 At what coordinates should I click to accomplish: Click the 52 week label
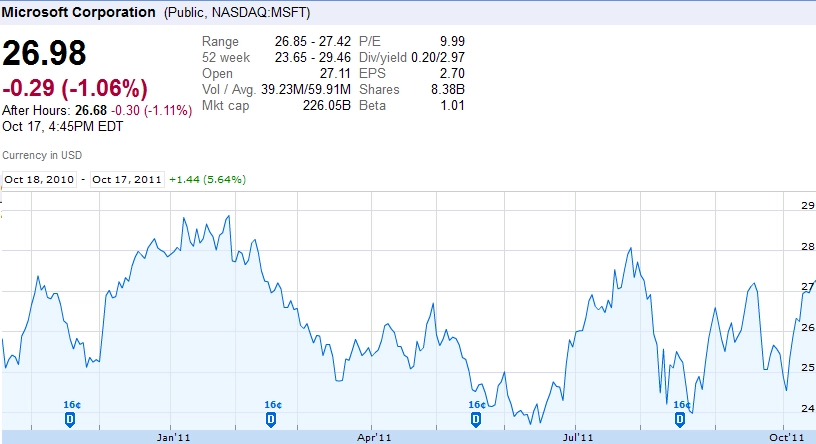(226, 57)
